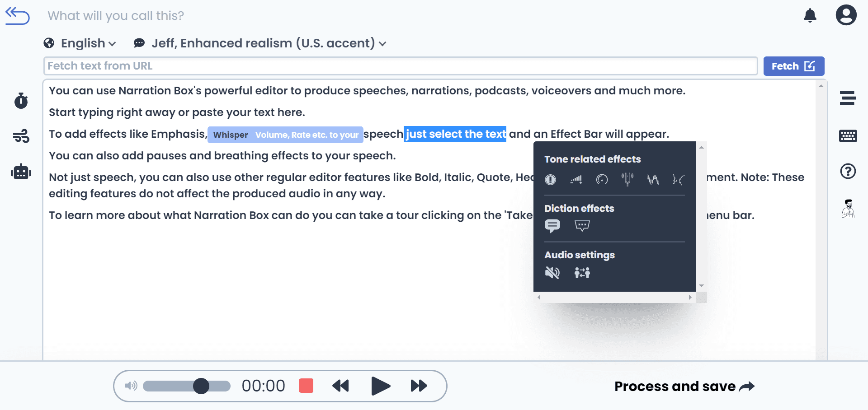868x410 pixels.
Task: Click the 'Diction effects' heading
Action: coord(579,208)
